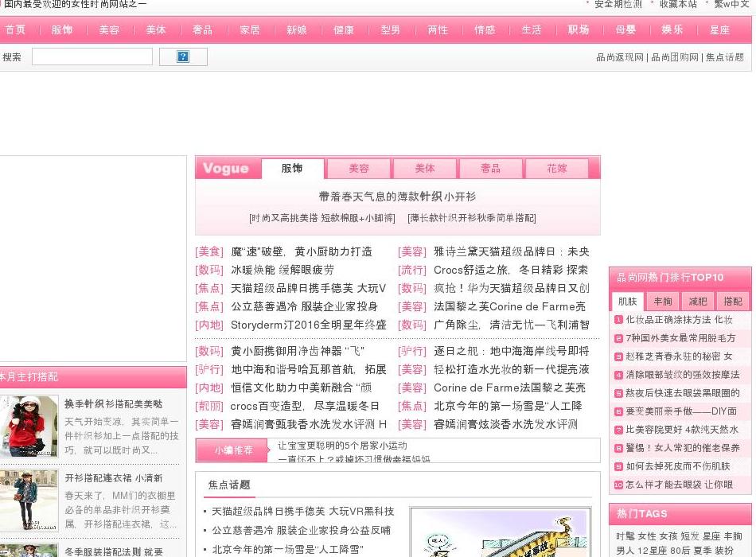Switch to 减肥 tab in TOP10 panel
756x557 pixels.
point(698,302)
